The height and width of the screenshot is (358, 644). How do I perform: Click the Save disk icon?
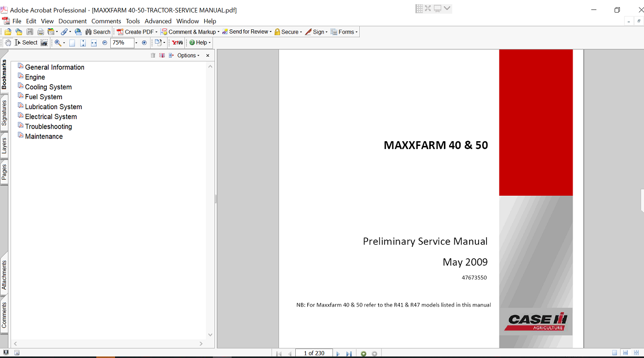(30, 32)
